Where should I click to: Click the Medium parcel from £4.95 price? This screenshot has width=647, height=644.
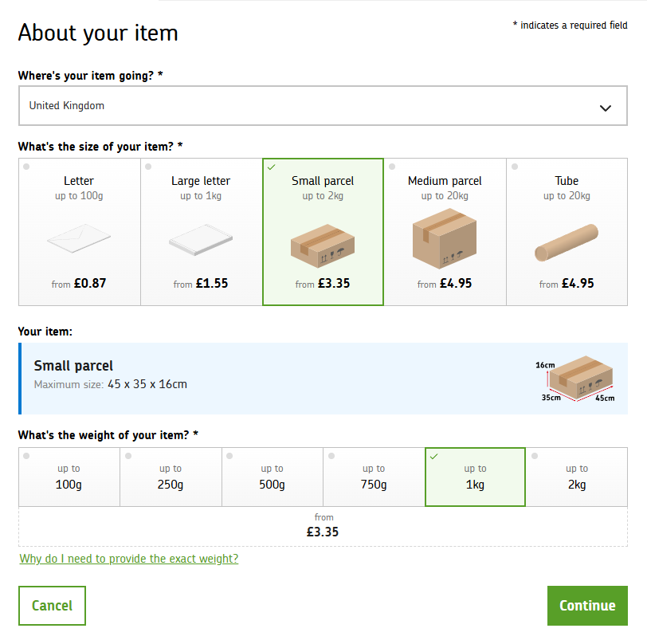[445, 283]
